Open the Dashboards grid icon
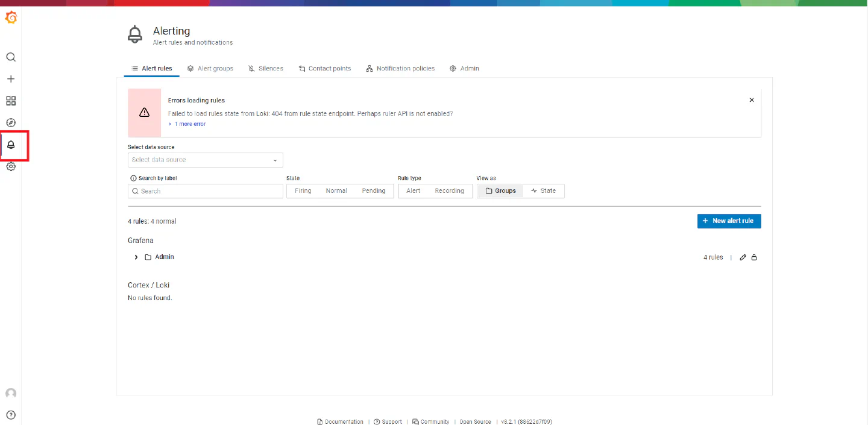This screenshot has width=868, height=425. pos(11,101)
